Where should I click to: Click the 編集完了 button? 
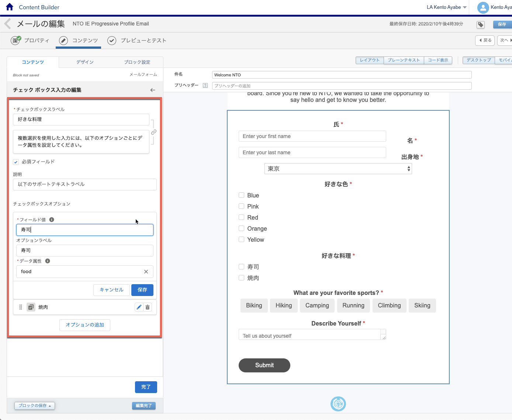pos(144,406)
